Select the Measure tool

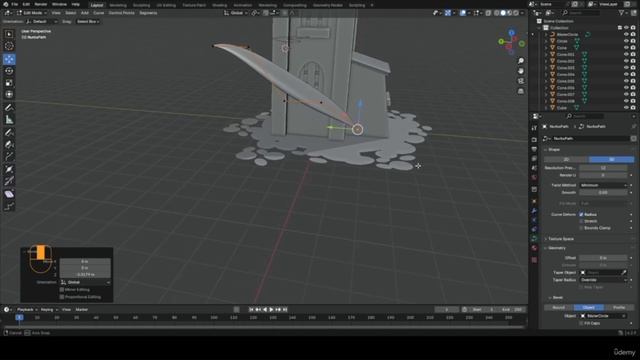(9, 120)
